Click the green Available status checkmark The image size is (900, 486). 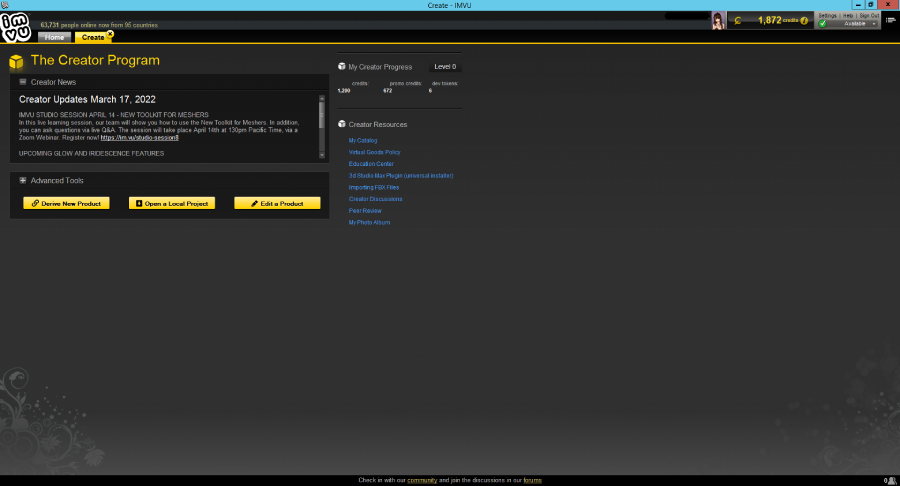[823, 24]
